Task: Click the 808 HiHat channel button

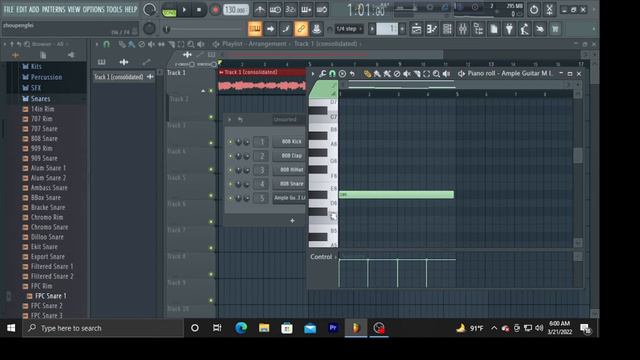Action: pos(289,169)
